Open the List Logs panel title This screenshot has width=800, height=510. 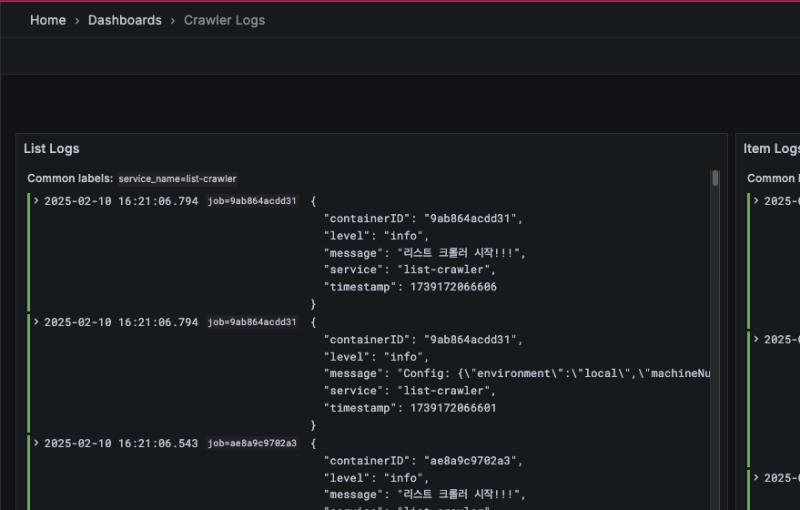click(51, 149)
